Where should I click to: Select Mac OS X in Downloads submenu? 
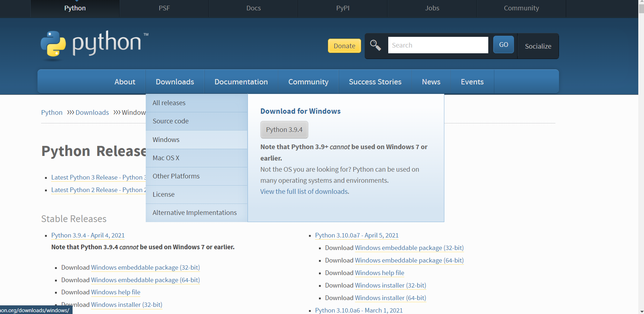(x=197, y=158)
